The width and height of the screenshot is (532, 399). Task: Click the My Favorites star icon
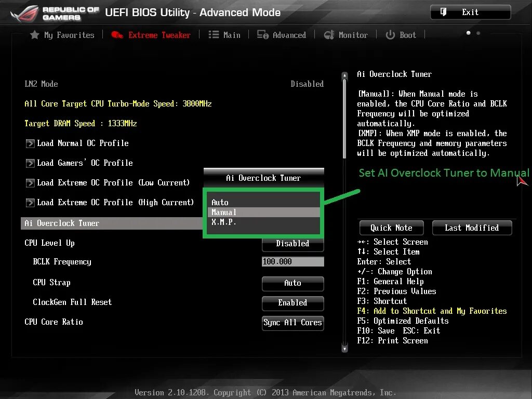[34, 35]
